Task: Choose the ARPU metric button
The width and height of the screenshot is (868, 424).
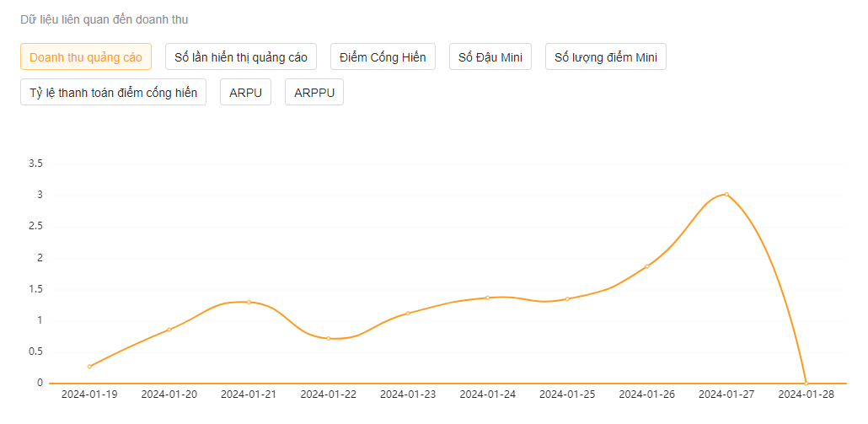Action: 245,93
